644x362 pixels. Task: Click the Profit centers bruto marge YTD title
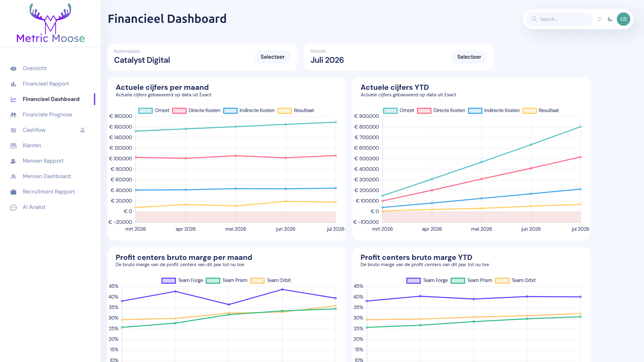click(416, 257)
